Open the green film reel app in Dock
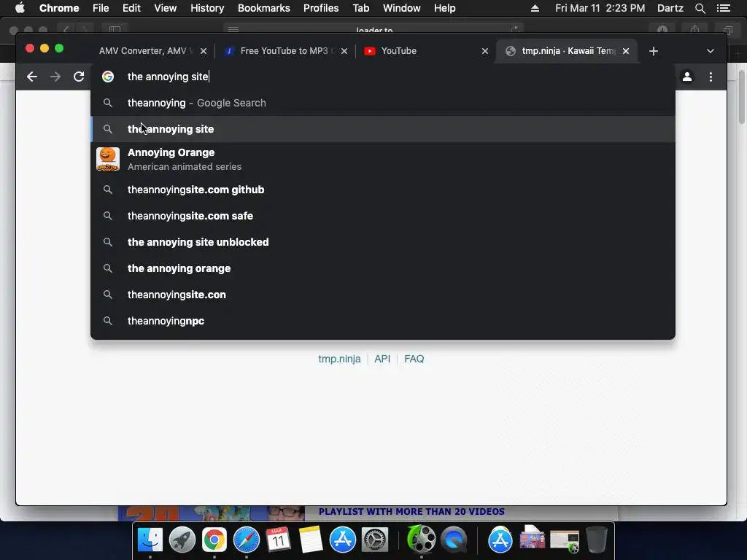Viewport: 747px width, 560px height. tap(421, 539)
